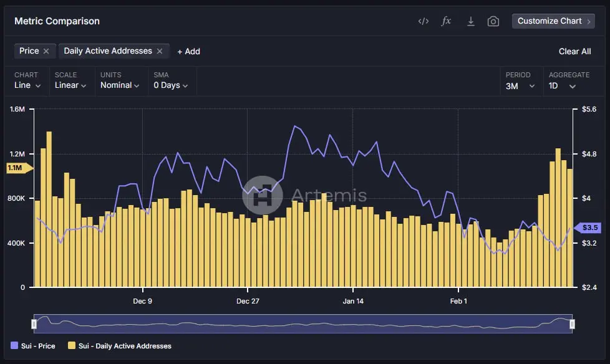
Task: Click the $3.5 right axis price marker
Action: [588, 228]
